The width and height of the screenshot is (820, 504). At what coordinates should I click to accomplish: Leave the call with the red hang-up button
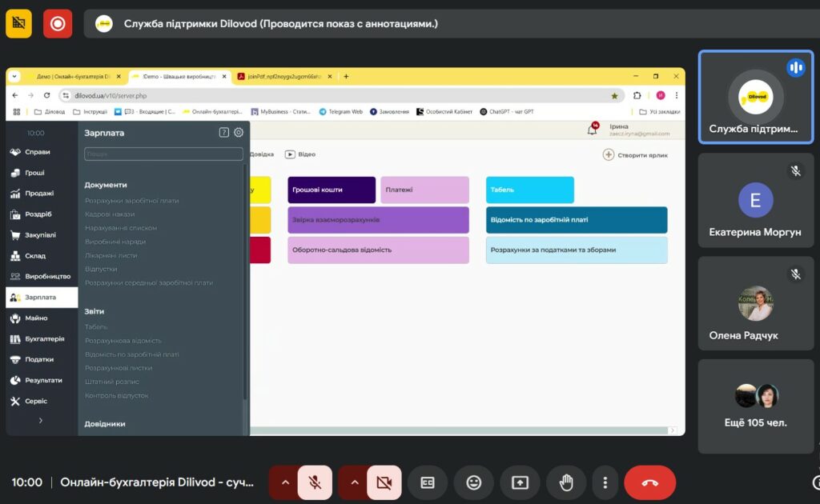click(x=649, y=482)
